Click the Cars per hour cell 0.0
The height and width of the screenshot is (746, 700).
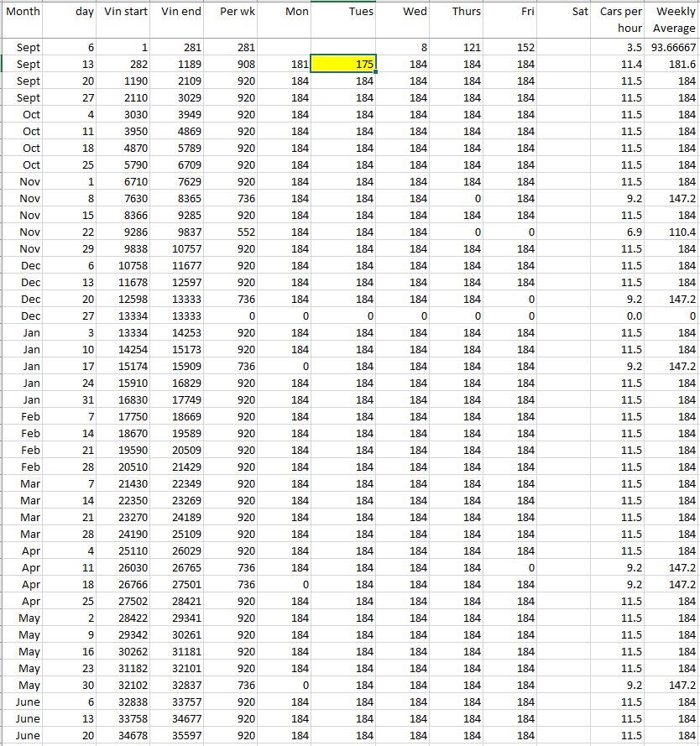click(x=621, y=316)
